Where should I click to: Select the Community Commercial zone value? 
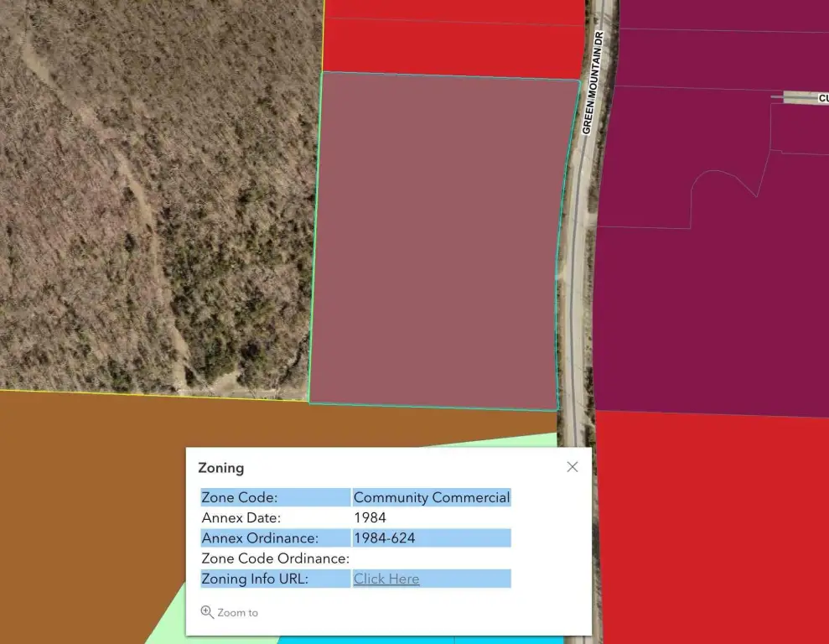pyautogui.click(x=432, y=497)
